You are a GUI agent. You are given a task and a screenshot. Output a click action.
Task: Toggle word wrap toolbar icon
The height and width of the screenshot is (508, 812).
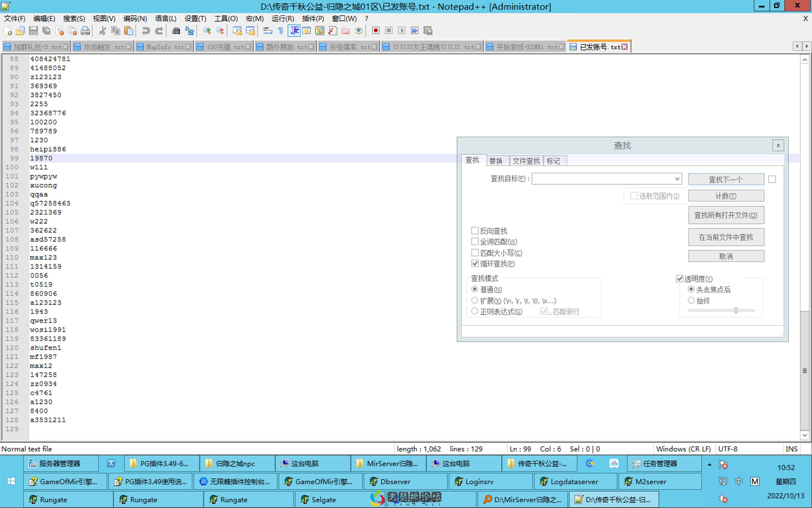coord(267,31)
